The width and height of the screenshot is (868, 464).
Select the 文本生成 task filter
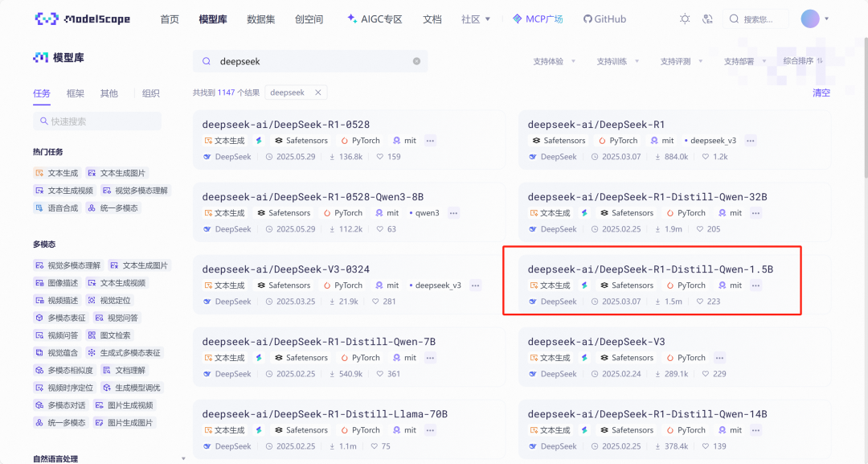(x=56, y=174)
